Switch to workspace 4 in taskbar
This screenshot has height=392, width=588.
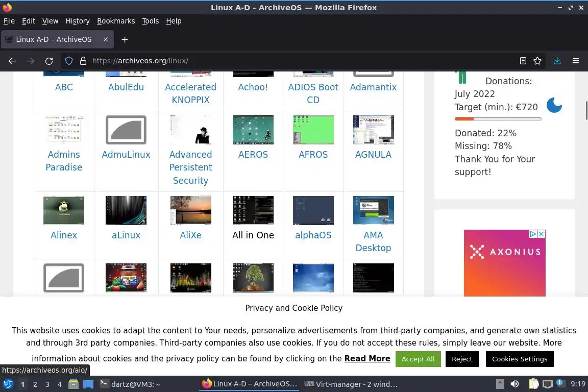point(60,384)
